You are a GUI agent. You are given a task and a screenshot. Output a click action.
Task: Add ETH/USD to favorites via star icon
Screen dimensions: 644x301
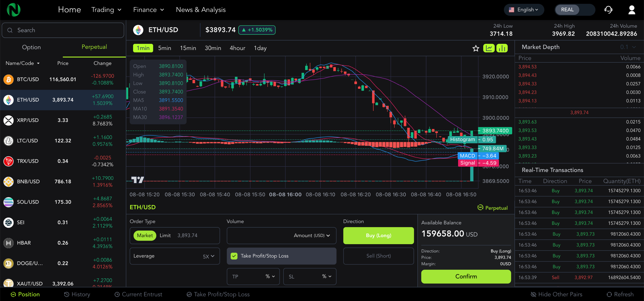(475, 48)
